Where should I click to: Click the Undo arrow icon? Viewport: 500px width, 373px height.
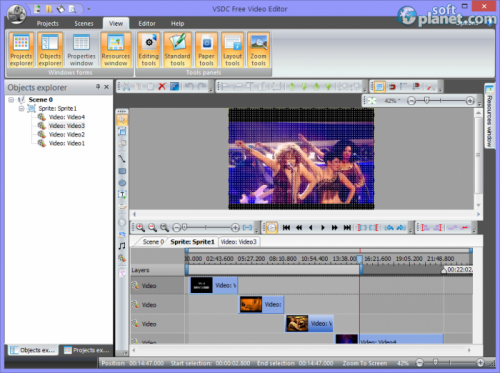click(189, 87)
